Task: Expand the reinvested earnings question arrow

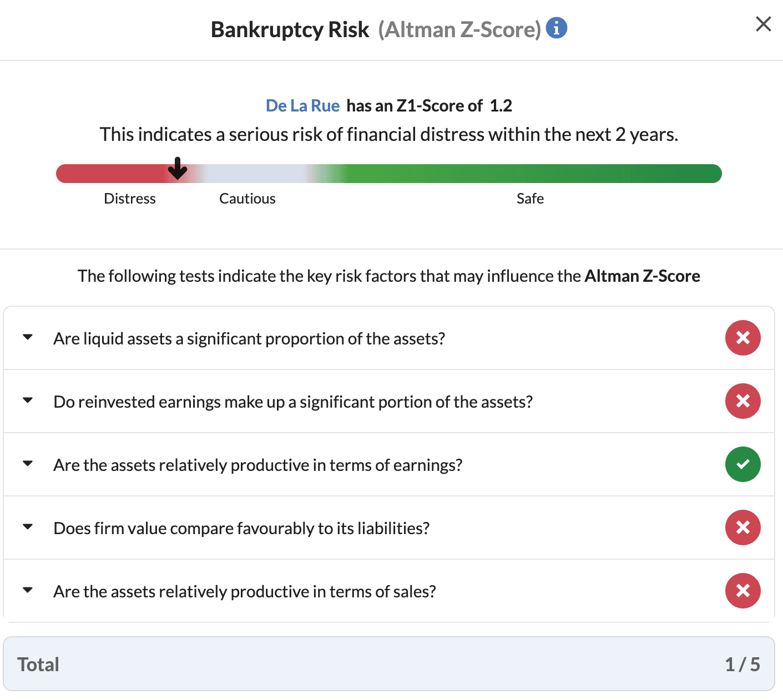Action: pos(28,400)
